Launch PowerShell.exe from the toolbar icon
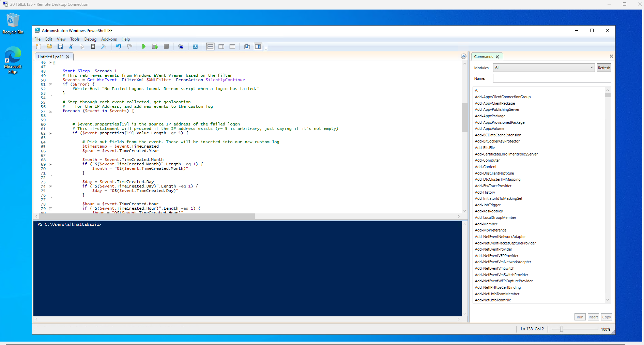644x345 pixels. [196, 46]
